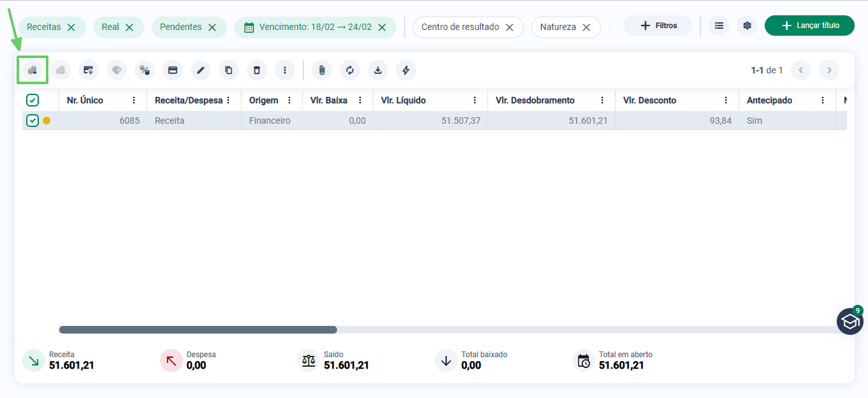The width and height of the screenshot is (868, 398).
Task: Click the Real filter chip label
Action: click(x=110, y=27)
